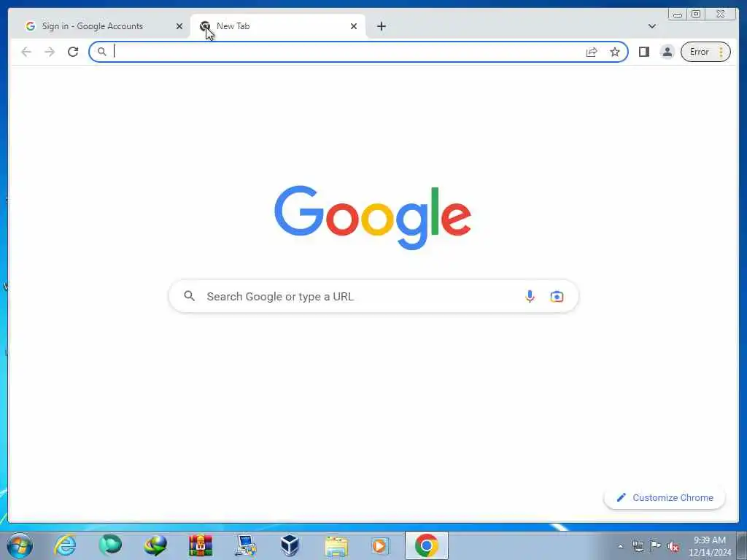Click the 9:39 AM clock
This screenshot has width=747, height=560.
710,540
